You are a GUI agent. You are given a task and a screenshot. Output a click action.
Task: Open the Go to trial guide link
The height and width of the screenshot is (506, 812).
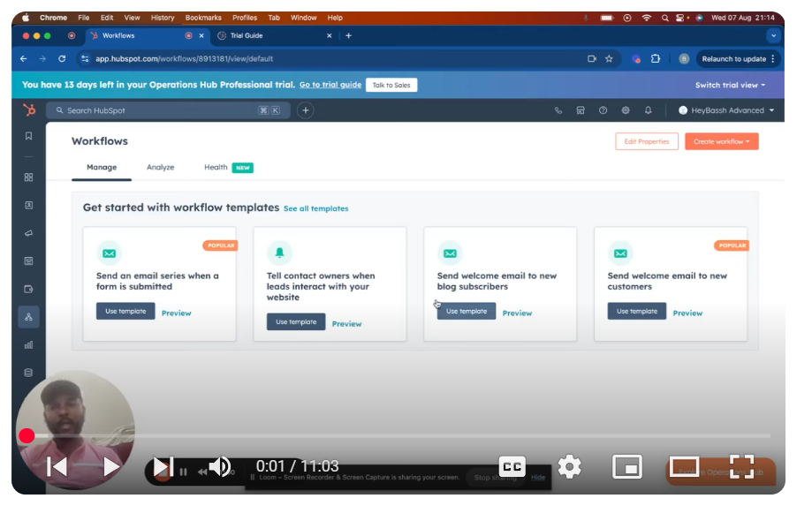click(330, 85)
